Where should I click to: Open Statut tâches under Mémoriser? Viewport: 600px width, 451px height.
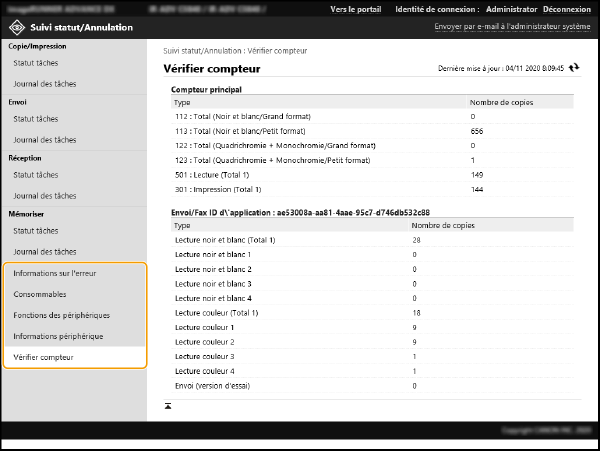35,231
